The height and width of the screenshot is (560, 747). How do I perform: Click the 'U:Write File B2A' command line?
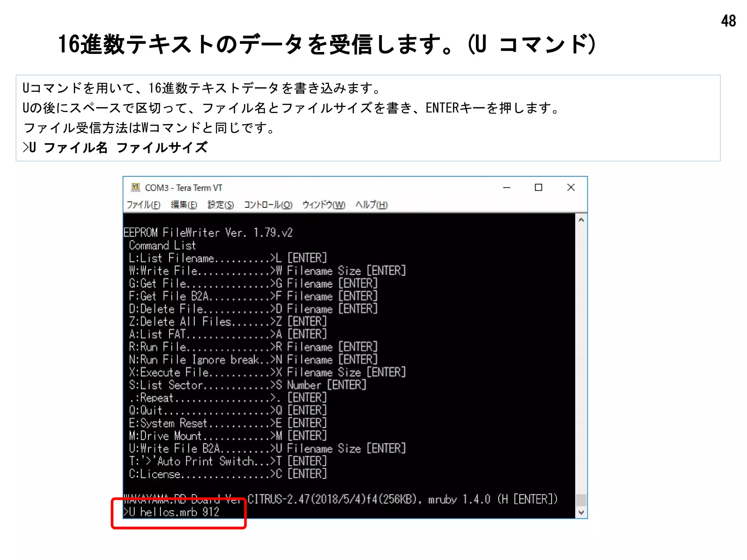[x=267, y=448]
